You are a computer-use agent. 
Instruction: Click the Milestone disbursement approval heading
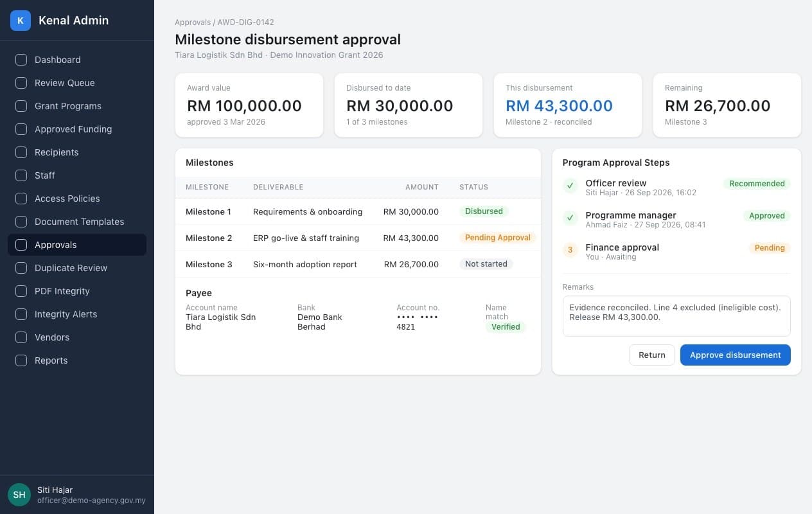[288, 39]
